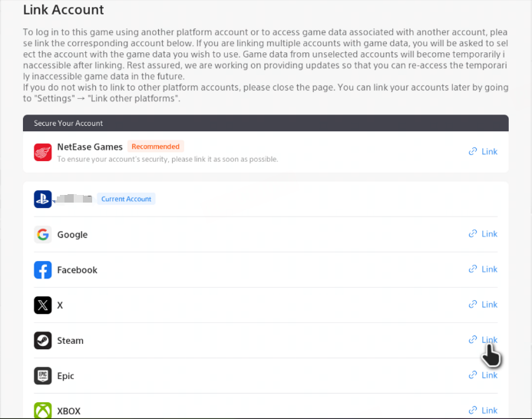Link your Google account
This screenshot has height=419, width=532.
tap(483, 234)
